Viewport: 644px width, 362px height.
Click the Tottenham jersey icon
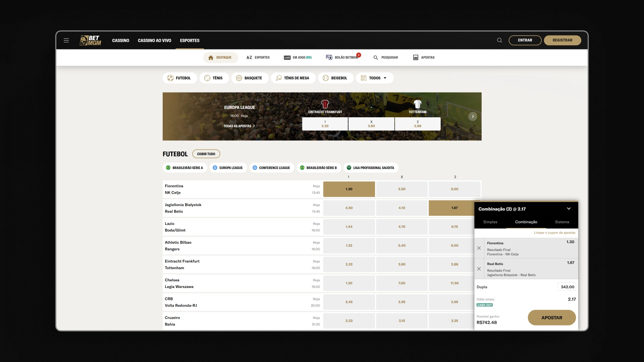(418, 104)
